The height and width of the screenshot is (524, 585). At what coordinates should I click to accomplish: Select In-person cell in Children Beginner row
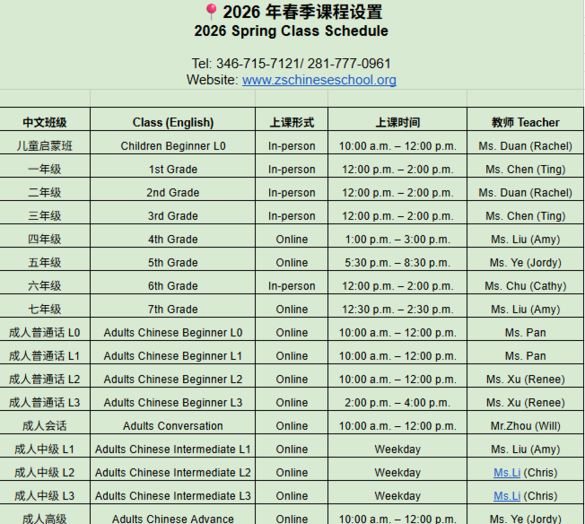pos(292,143)
